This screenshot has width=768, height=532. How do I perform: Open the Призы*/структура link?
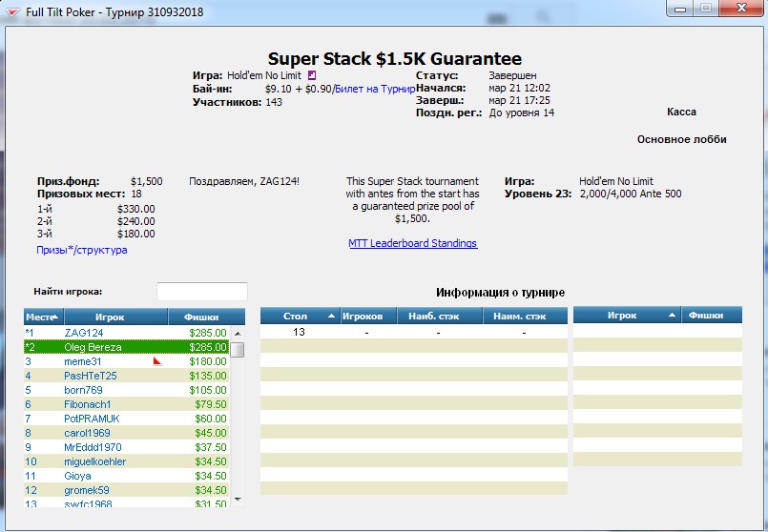point(82,250)
